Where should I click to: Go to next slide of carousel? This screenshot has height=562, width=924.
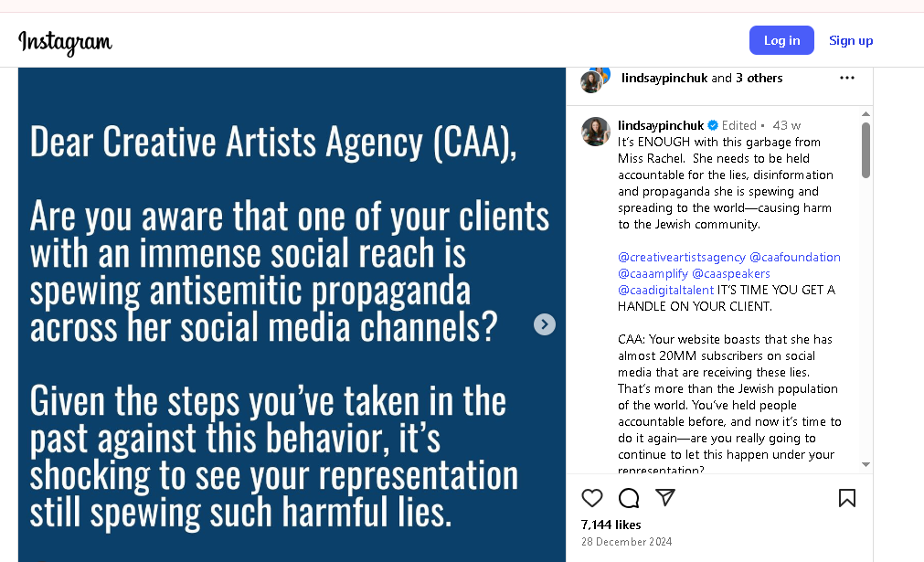(545, 324)
